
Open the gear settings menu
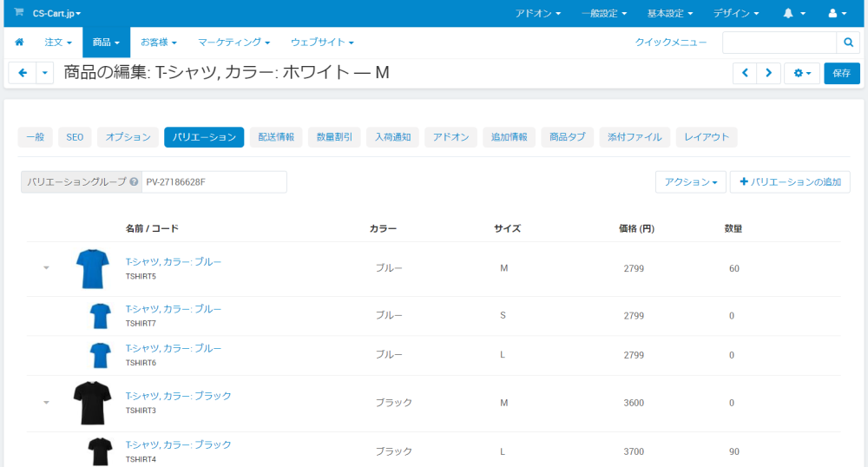[x=801, y=73]
